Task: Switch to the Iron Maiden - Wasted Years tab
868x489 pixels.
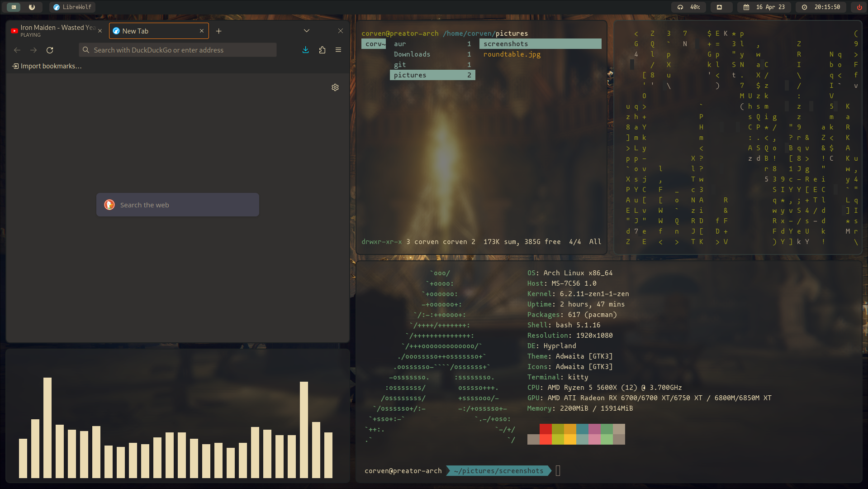Action: pyautogui.click(x=56, y=31)
